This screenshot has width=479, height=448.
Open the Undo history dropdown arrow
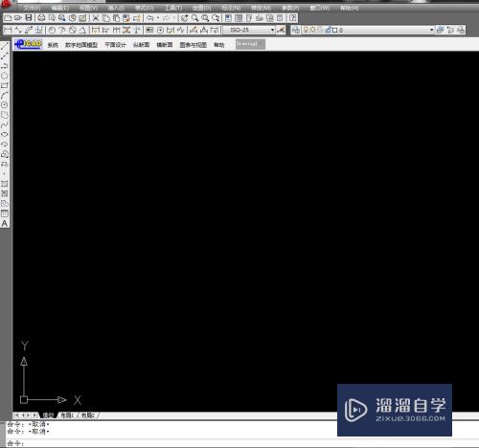click(157, 18)
